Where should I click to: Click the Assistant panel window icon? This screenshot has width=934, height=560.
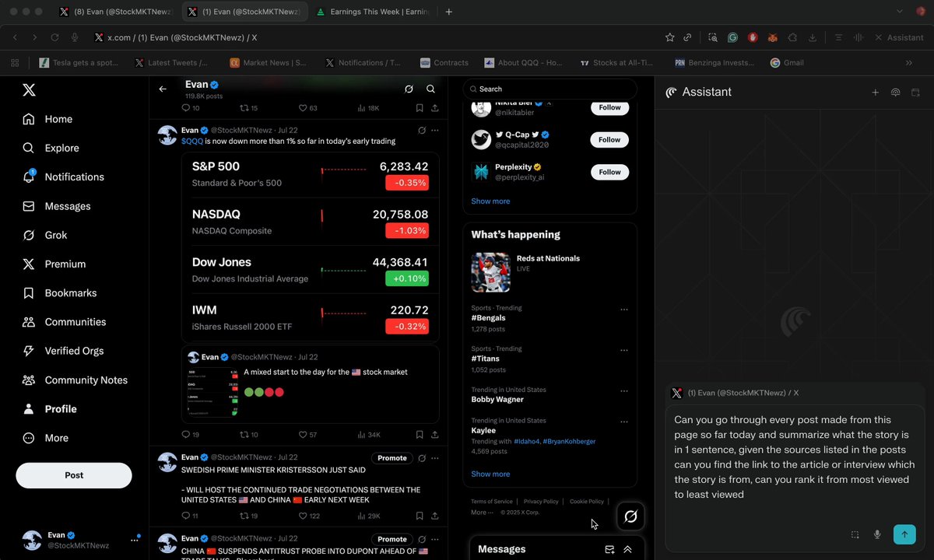click(x=915, y=93)
